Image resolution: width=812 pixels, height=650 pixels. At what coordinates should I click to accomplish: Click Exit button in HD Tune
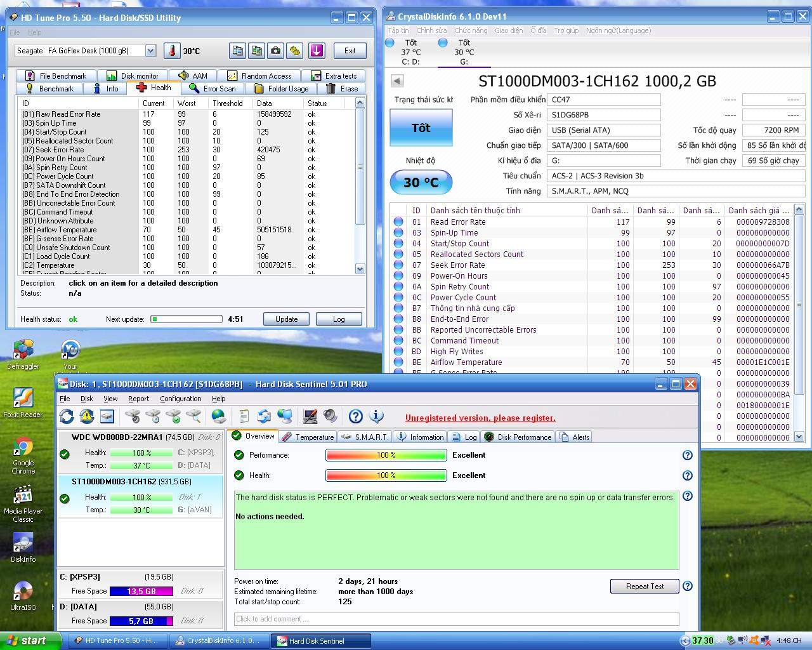(x=350, y=51)
